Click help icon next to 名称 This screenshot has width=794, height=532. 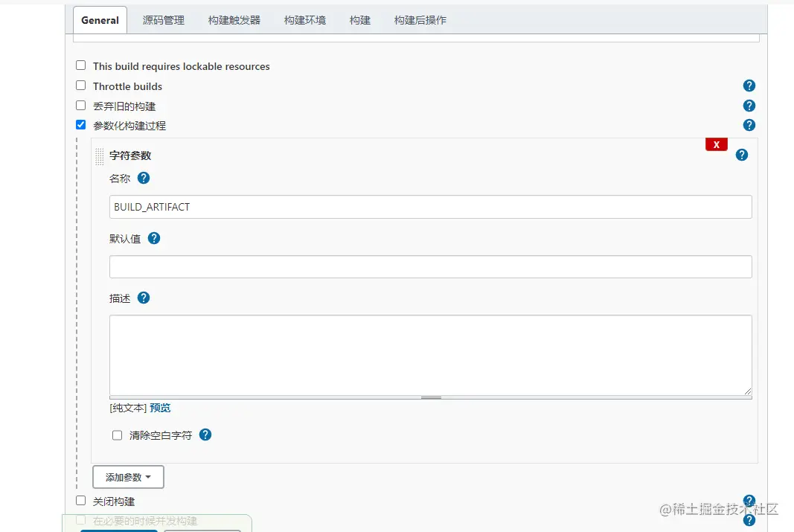click(x=144, y=178)
